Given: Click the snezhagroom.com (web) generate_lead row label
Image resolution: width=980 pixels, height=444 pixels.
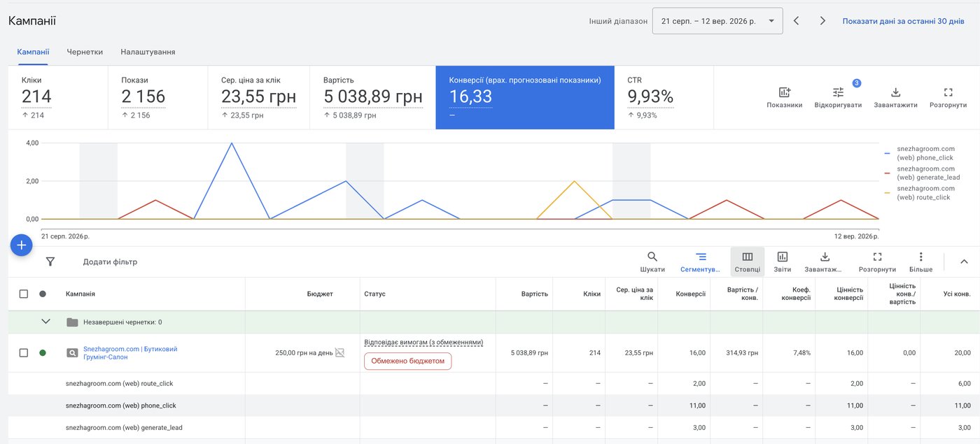Looking at the screenshot, I should [124, 427].
